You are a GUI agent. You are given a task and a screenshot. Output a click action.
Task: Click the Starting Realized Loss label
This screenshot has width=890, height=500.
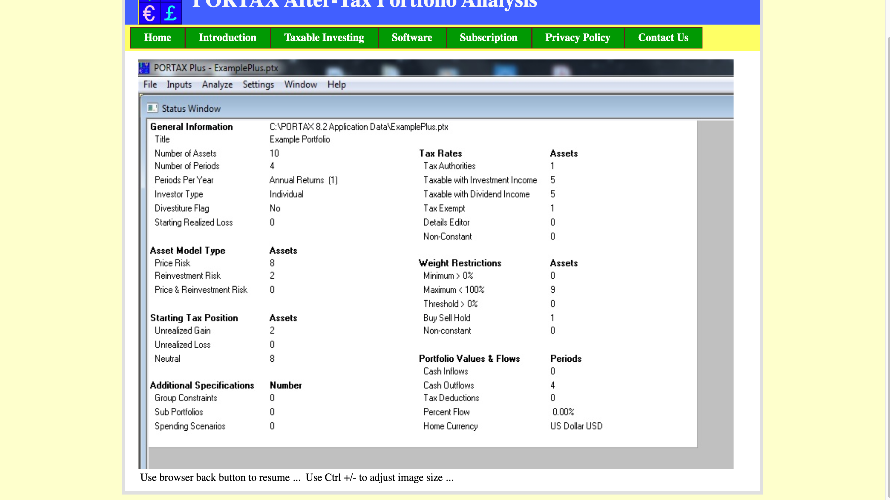tap(194, 222)
